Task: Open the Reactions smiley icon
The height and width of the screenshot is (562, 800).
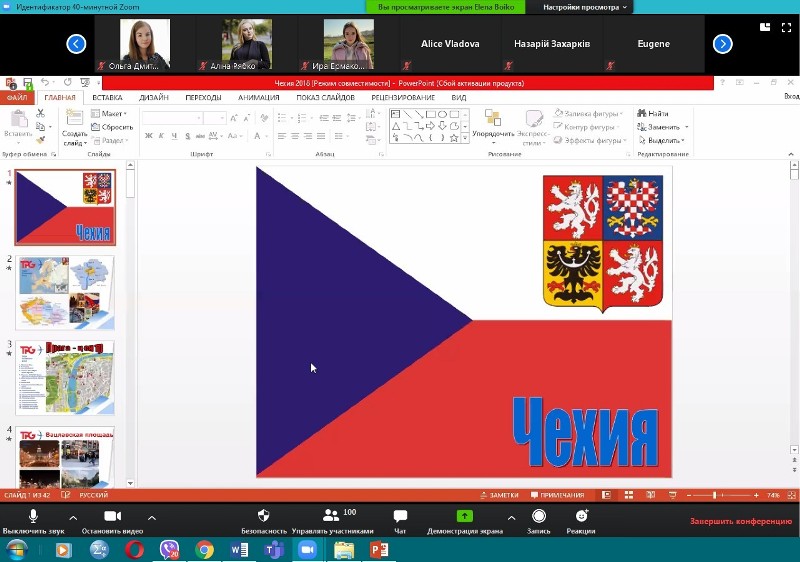Action: tap(582, 516)
